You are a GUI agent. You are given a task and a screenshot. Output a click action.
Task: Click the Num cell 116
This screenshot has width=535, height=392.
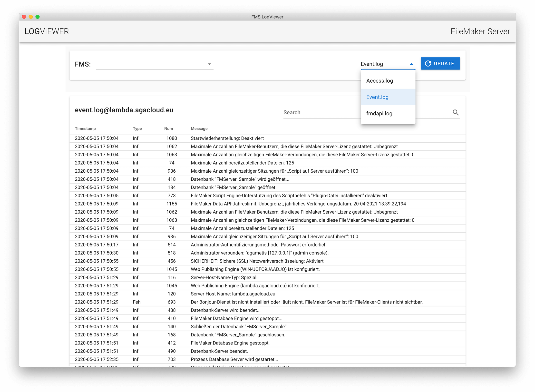(172, 277)
